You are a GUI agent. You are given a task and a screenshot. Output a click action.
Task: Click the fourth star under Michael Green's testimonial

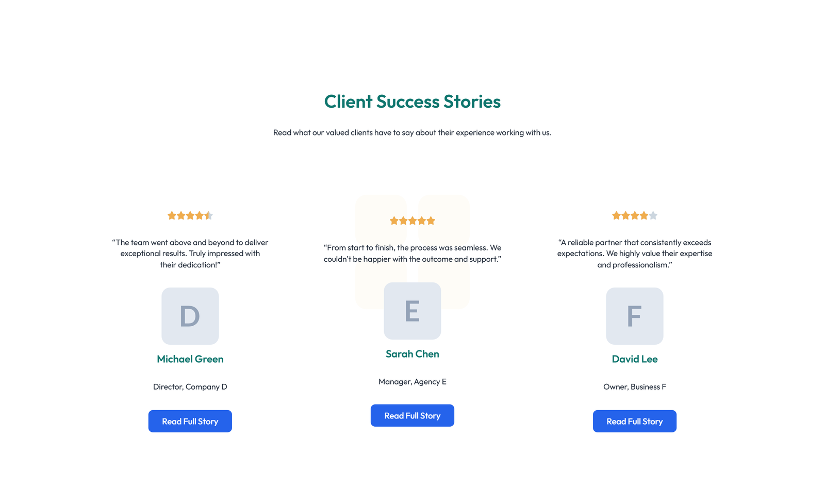pyautogui.click(x=200, y=215)
